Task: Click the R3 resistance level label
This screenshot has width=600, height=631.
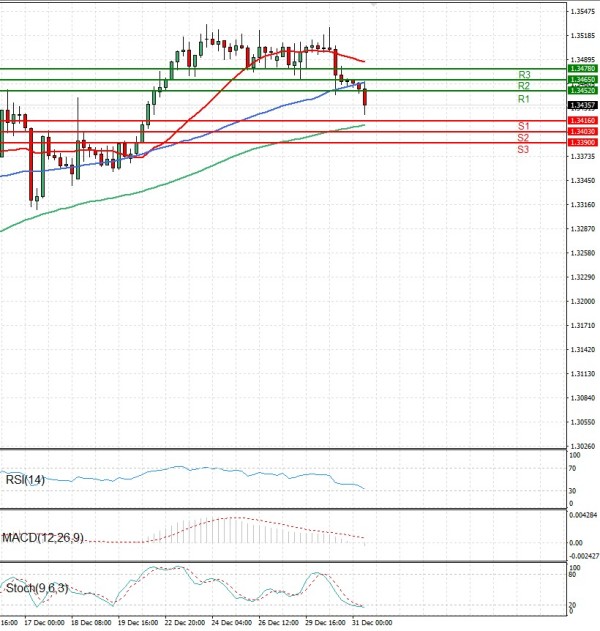Action: [524, 75]
